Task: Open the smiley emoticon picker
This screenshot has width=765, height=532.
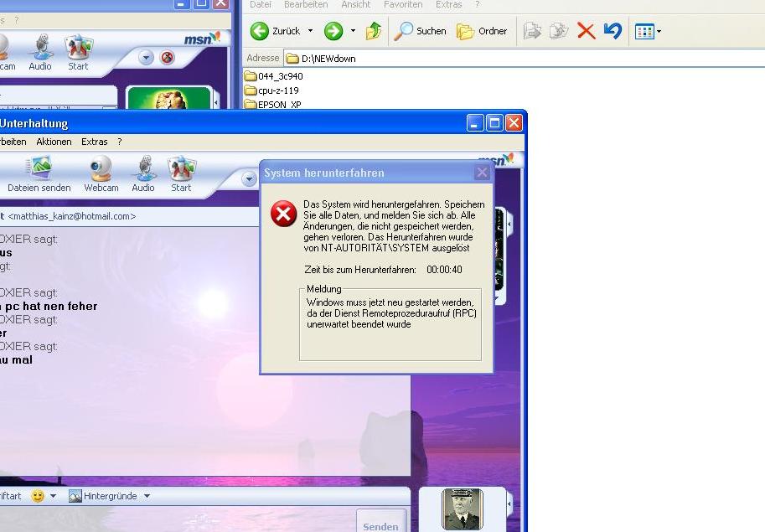Action: [x=38, y=496]
